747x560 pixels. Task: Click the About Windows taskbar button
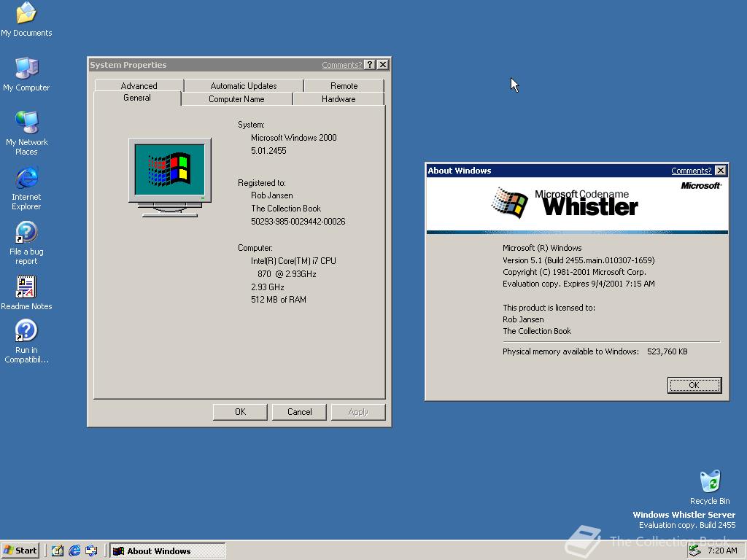click(x=168, y=551)
